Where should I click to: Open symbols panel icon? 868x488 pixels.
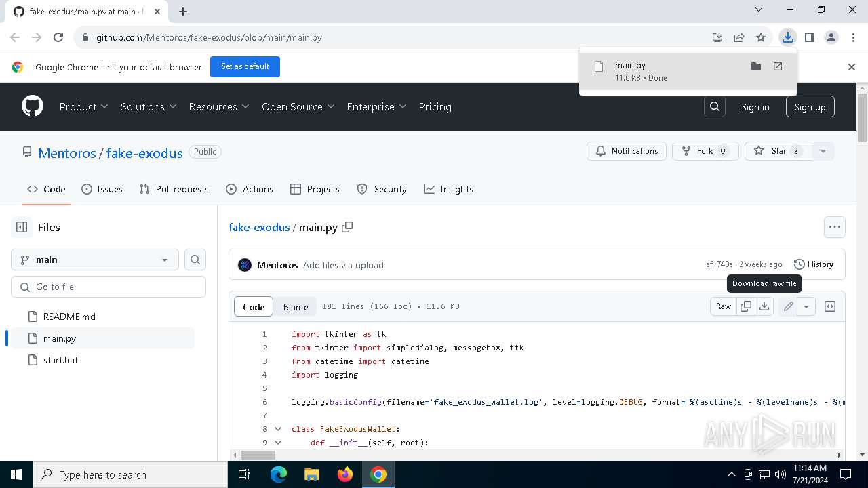coord(829,306)
